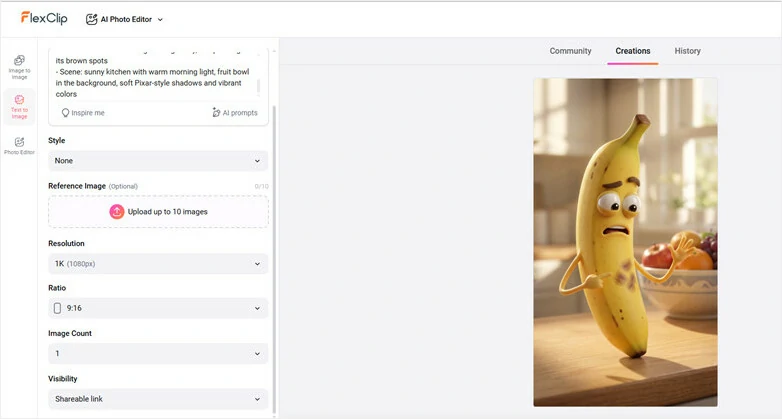The width and height of the screenshot is (782, 419).
Task: Switch to the Community tab
Action: (x=570, y=51)
